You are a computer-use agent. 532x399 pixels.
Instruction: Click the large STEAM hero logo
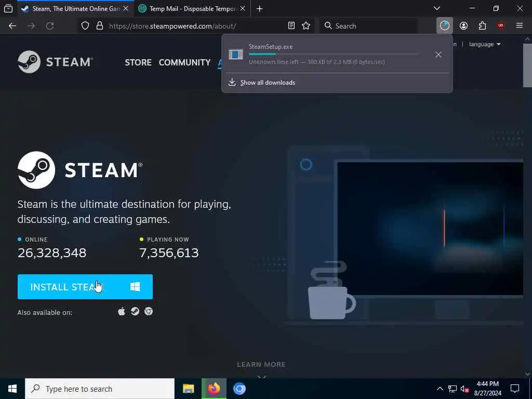click(80, 170)
